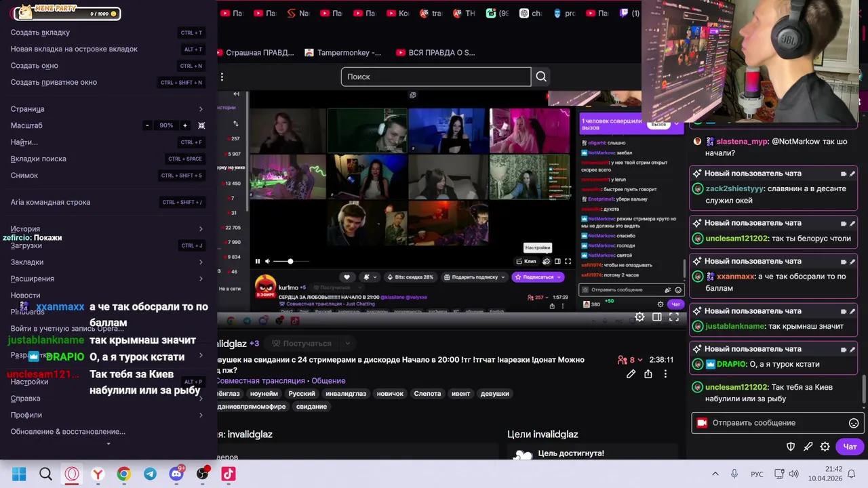868x488 pixels.
Task: Open moderator shield icon below chat
Action: (x=791, y=447)
